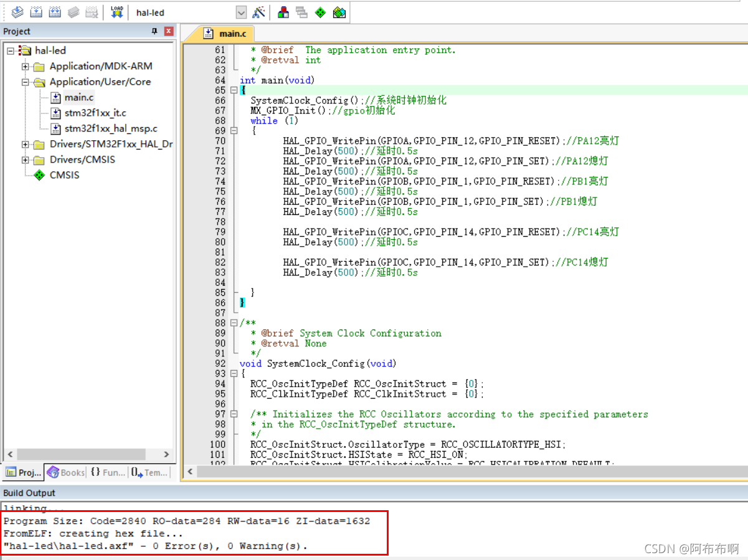This screenshot has height=560, width=748.
Task: Open the target selection dropdown arrow
Action: [x=241, y=12]
